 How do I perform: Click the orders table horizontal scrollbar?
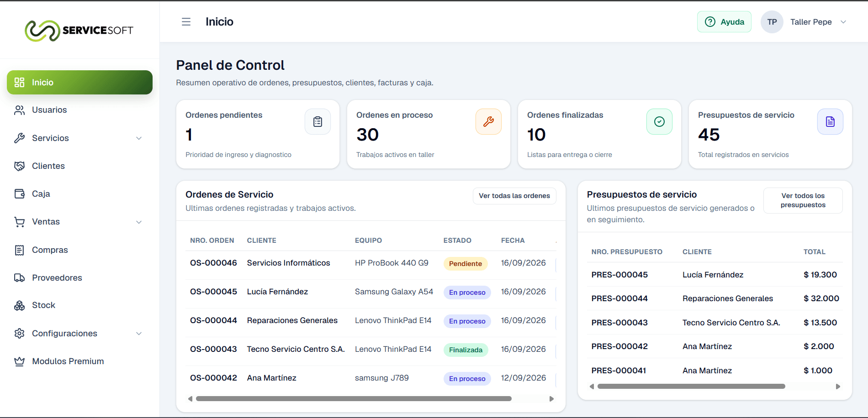click(354, 399)
